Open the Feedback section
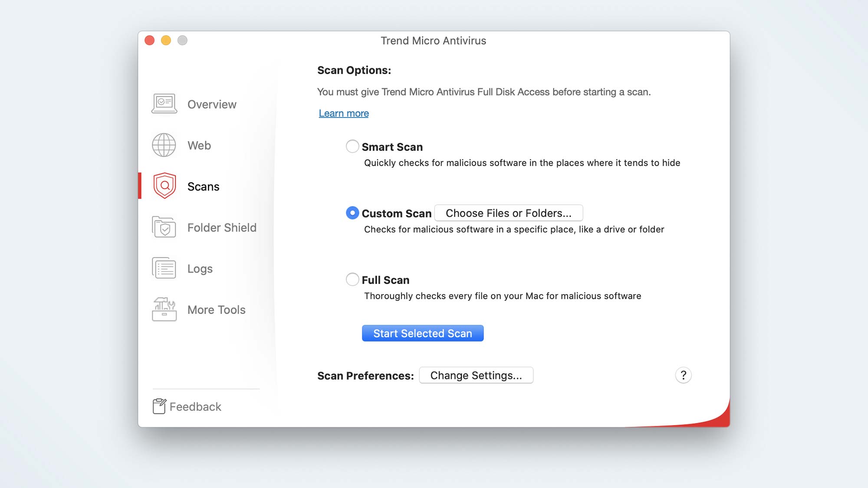 [186, 406]
